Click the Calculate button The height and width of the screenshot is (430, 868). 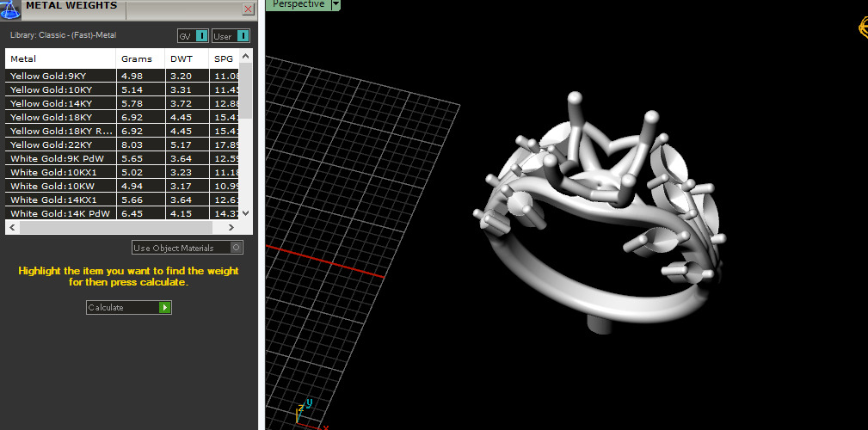(x=129, y=307)
